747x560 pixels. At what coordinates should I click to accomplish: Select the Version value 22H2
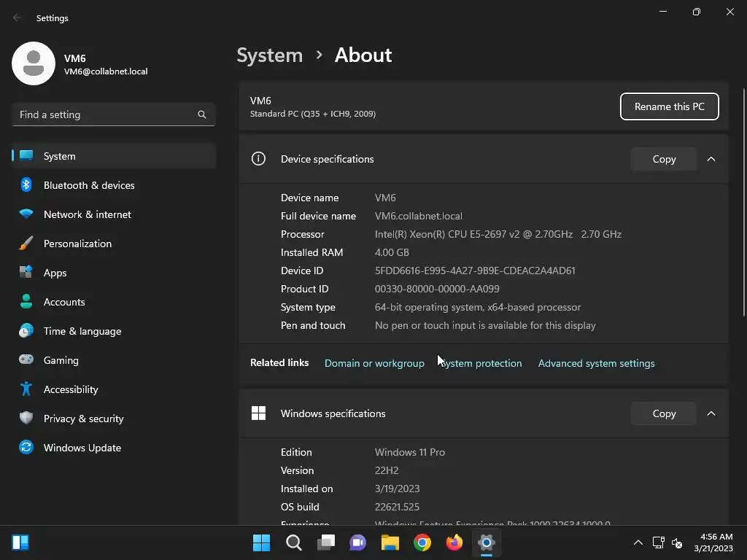tap(387, 470)
